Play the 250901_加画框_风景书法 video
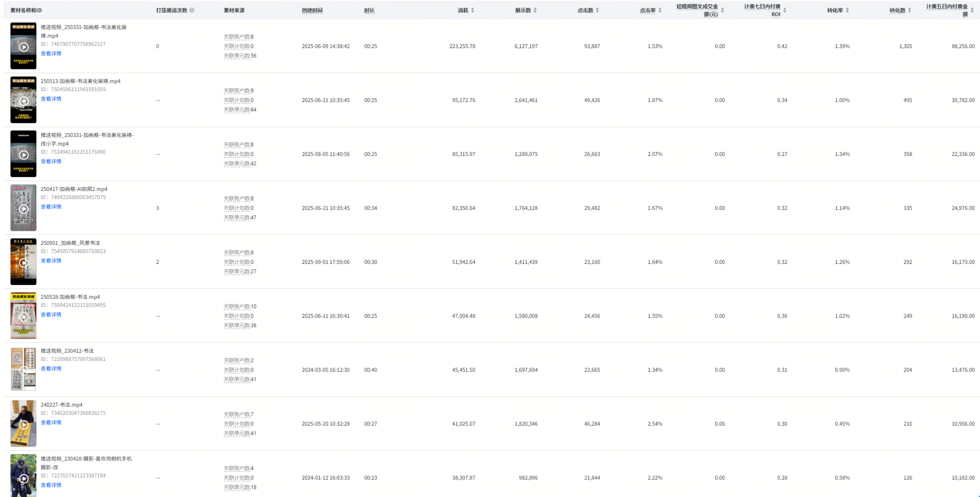 click(x=24, y=262)
